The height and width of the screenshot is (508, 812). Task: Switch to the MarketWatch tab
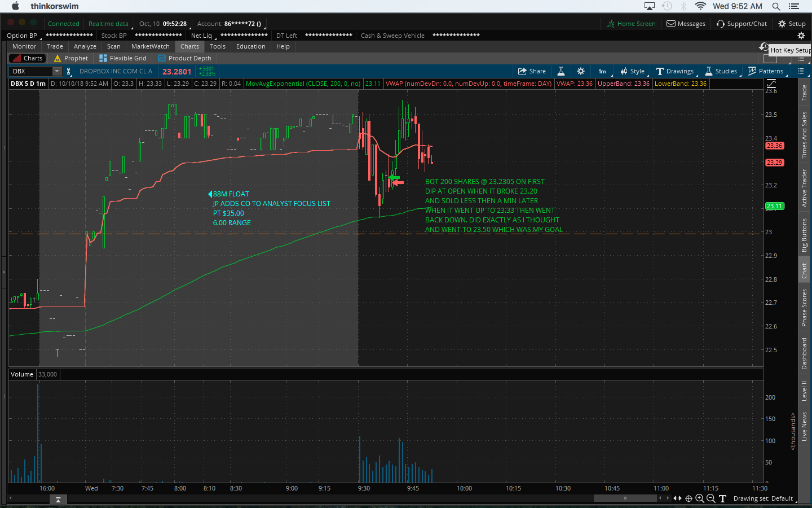pyautogui.click(x=151, y=46)
